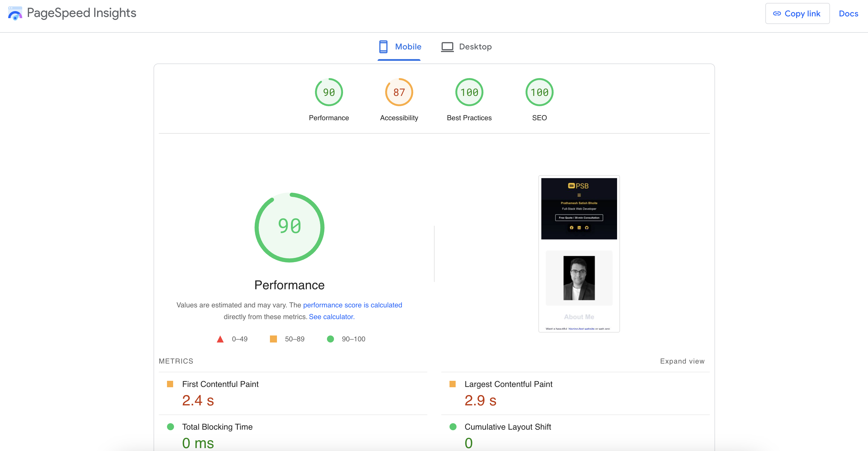Switch to the Desktop tab

[x=475, y=47]
